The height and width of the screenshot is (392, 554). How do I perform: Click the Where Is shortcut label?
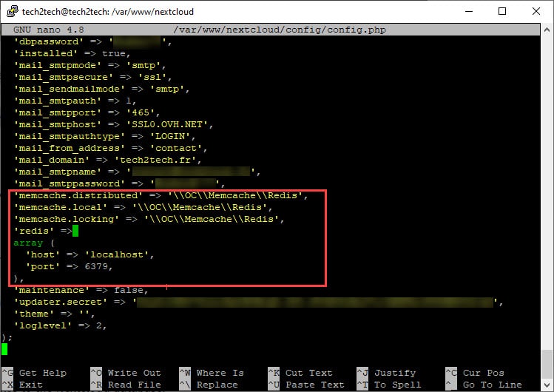click(220, 373)
